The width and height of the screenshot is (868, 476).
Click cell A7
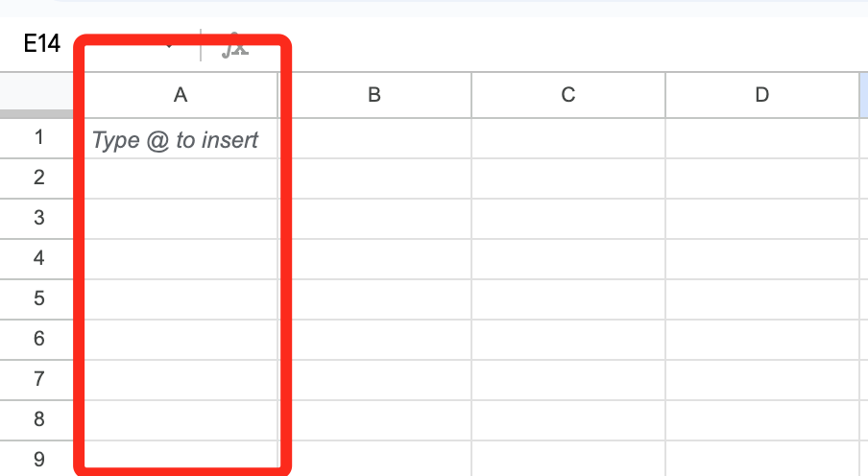click(180, 380)
